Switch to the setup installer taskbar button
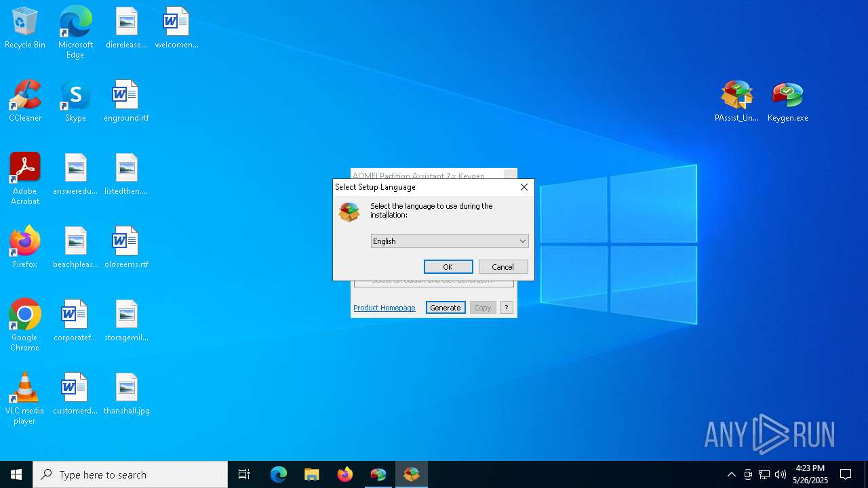 (x=411, y=474)
